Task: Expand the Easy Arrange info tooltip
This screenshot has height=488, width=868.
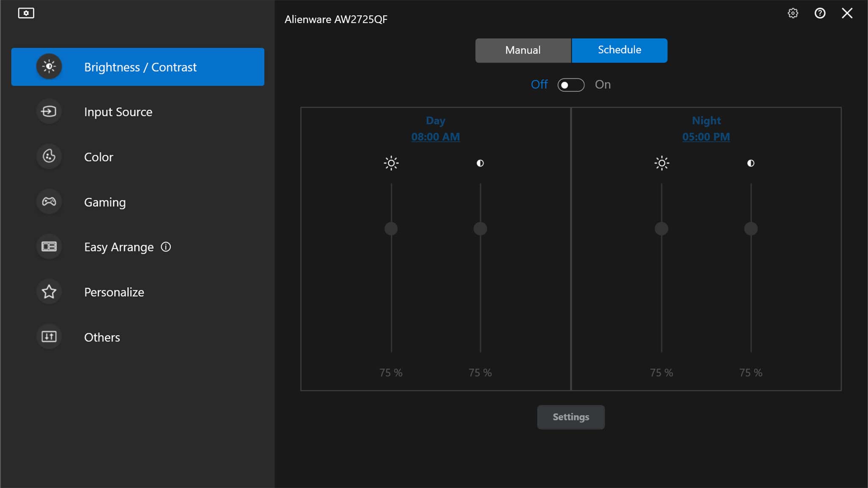Action: coord(166,247)
